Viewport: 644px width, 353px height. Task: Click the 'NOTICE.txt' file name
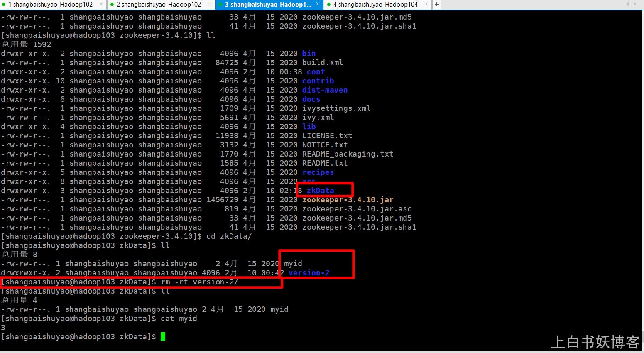coord(325,145)
